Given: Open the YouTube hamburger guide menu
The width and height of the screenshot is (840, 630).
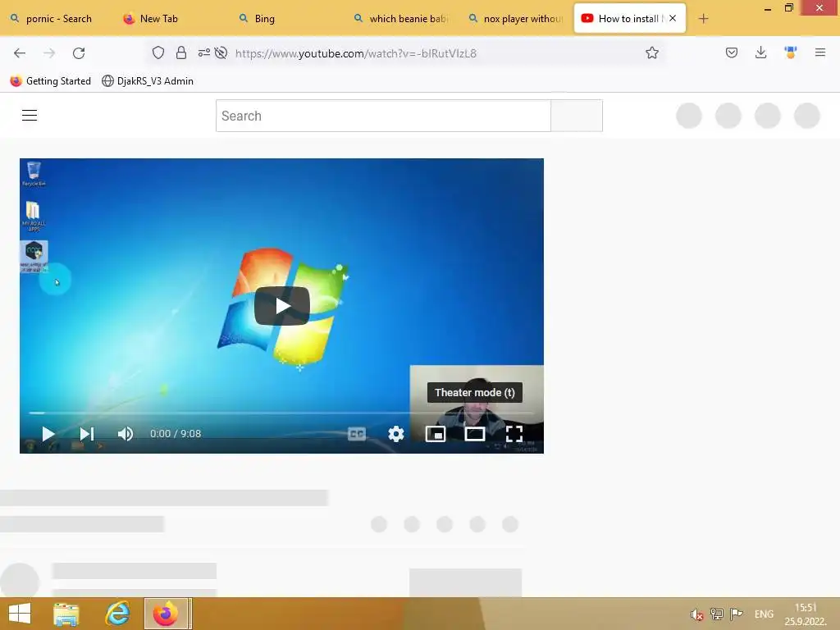Looking at the screenshot, I should [x=30, y=115].
